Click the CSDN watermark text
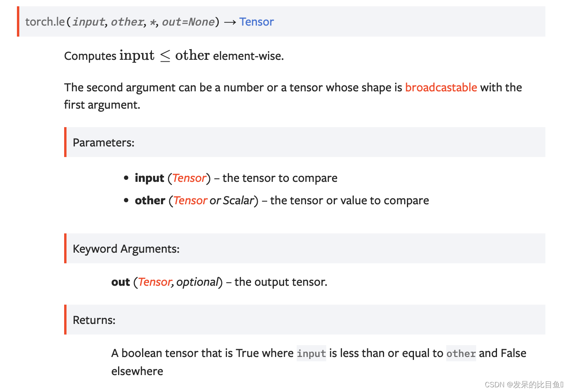 coord(524,385)
